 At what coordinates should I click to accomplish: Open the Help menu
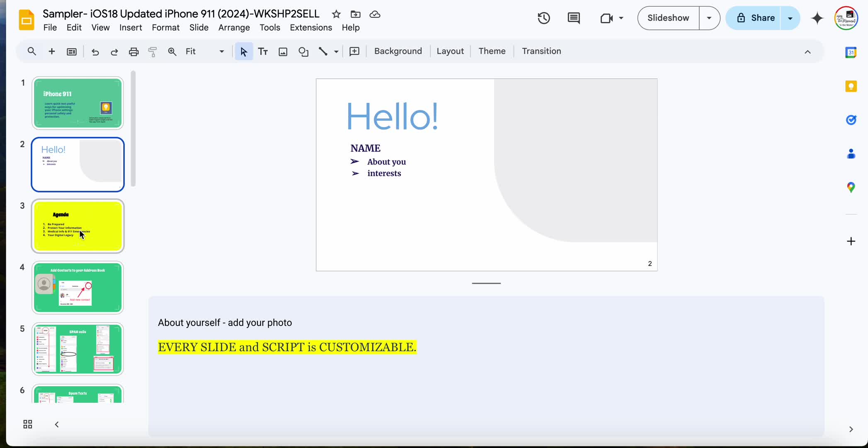pos(351,27)
